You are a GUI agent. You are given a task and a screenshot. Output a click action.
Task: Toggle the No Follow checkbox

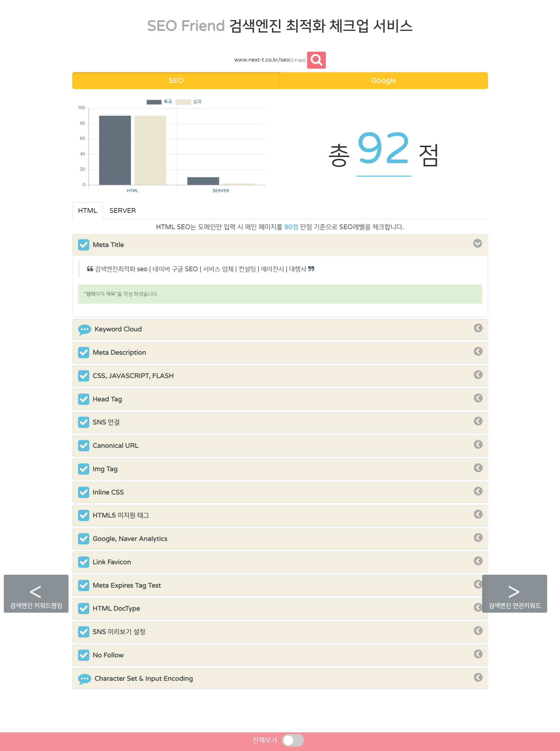point(83,654)
